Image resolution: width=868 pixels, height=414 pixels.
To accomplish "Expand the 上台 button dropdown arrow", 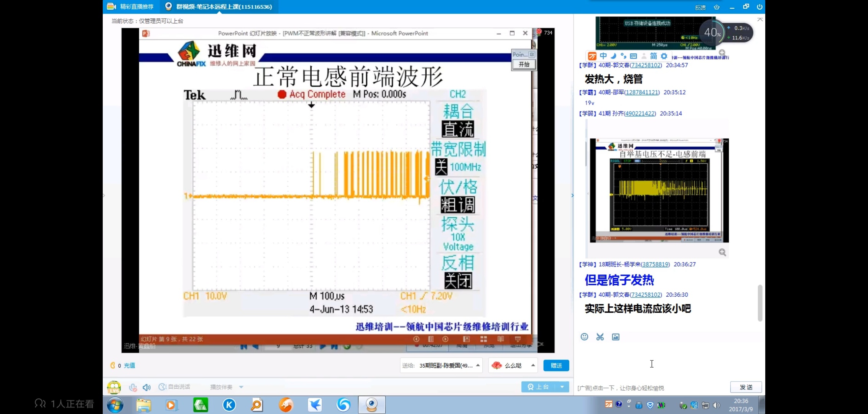I will pos(562,387).
